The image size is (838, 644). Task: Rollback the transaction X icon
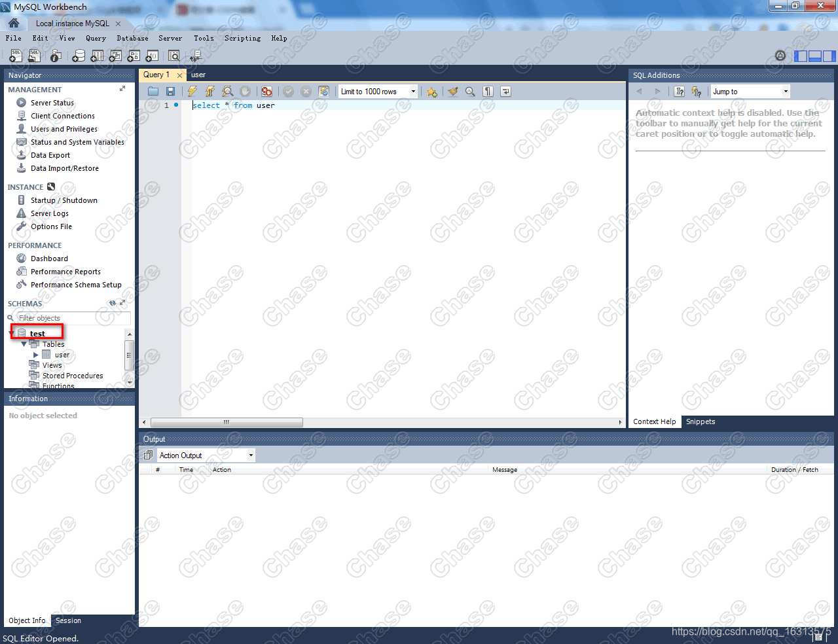306,92
